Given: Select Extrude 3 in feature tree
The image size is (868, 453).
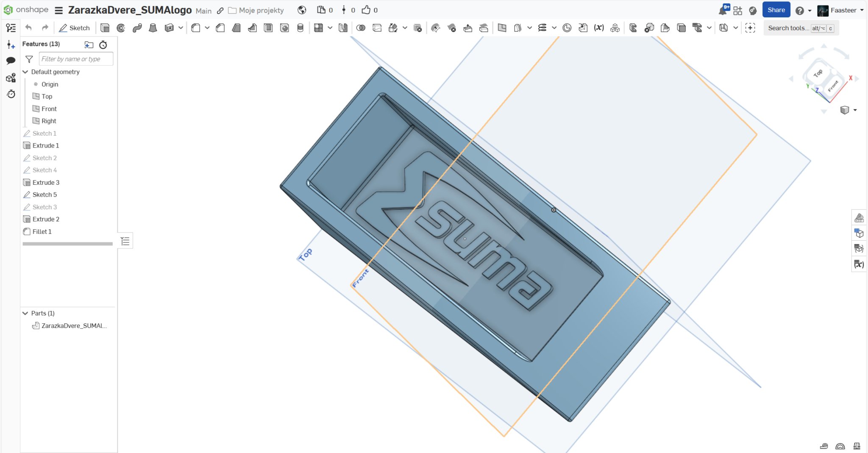Looking at the screenshot, I should pyautogui.click(x=46, y=182).
